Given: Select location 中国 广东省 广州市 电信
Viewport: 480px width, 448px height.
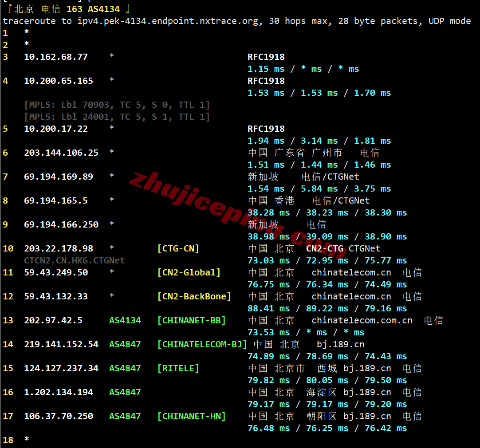Looking at the screenshot, I should coord(314,153).
